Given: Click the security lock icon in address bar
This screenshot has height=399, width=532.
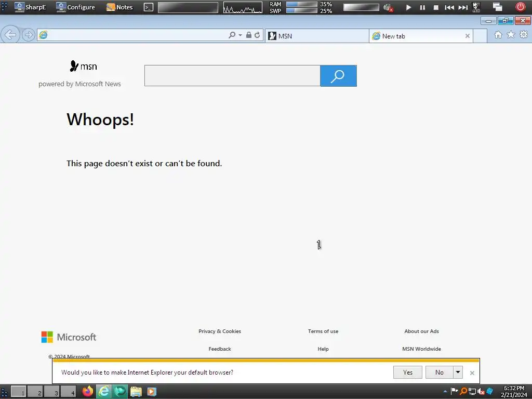Looking at the screenshot, I should tap(249, 35).
